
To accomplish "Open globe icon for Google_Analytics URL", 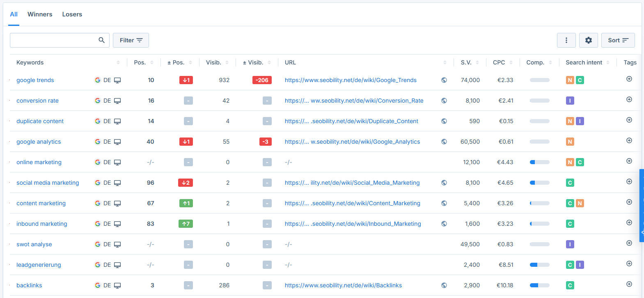I will coord(444,142).
